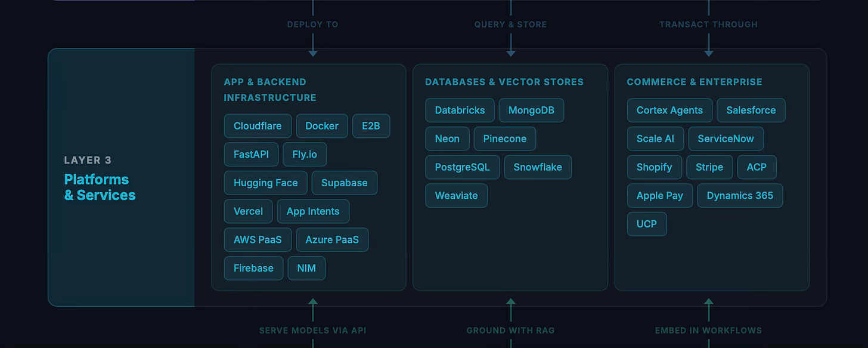The width and height of the screenshot is (868, 348).
Task: Select the Databricks chip
Action: (460, 110)
